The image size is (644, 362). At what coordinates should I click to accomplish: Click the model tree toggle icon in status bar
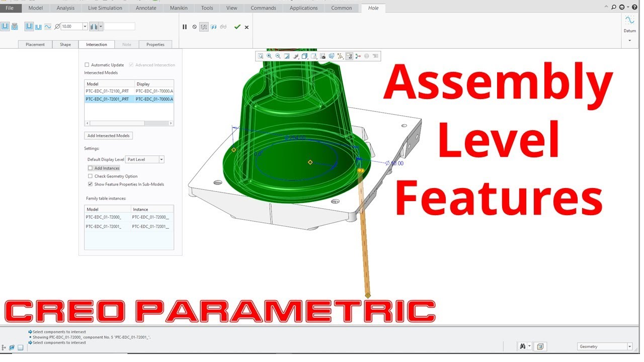click(x=4, y=347)
